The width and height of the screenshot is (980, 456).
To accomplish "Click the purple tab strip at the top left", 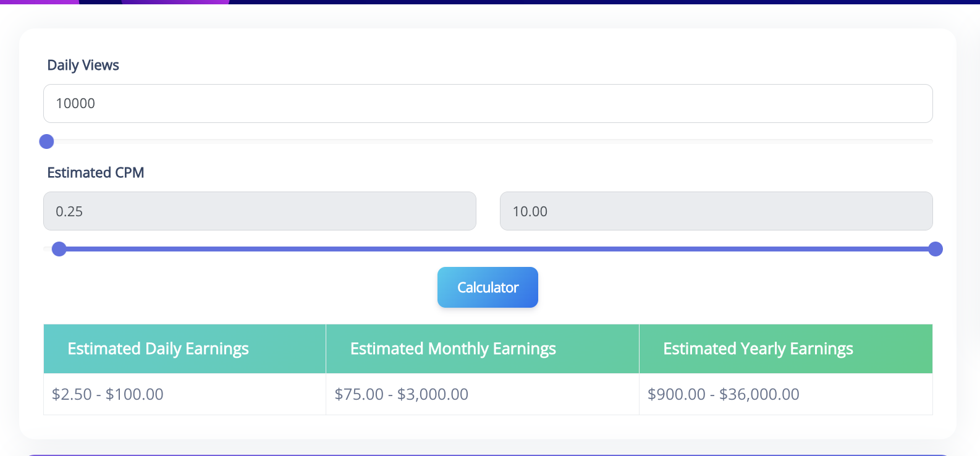I will [39, 2].
